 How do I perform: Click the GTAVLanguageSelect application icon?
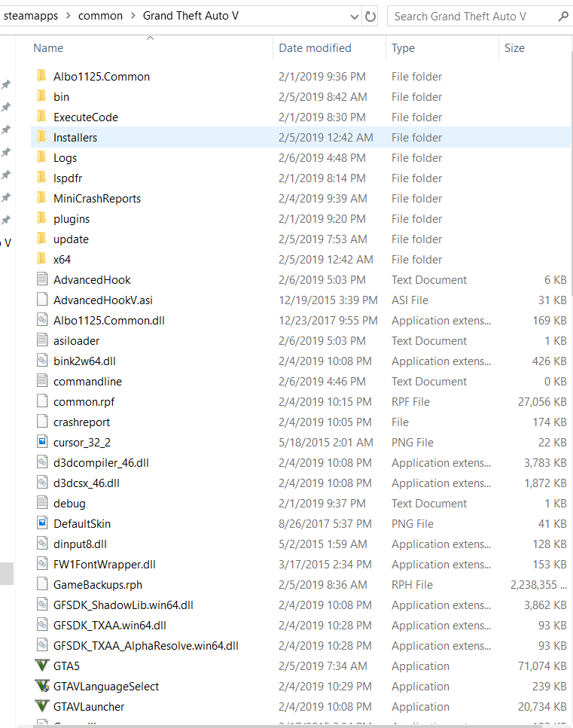(42, 686)
